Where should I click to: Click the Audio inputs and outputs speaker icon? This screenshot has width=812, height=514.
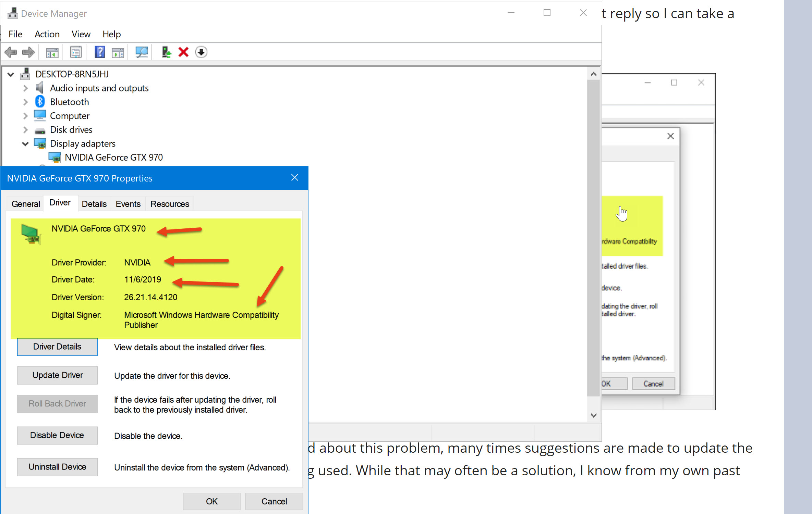(x=40, y=88)
